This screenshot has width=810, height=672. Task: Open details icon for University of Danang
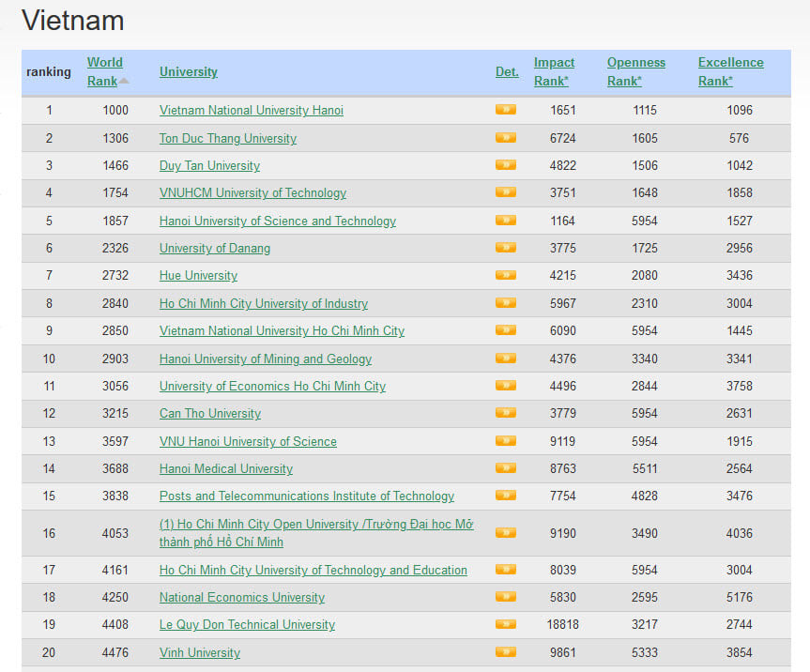(505, 248)
